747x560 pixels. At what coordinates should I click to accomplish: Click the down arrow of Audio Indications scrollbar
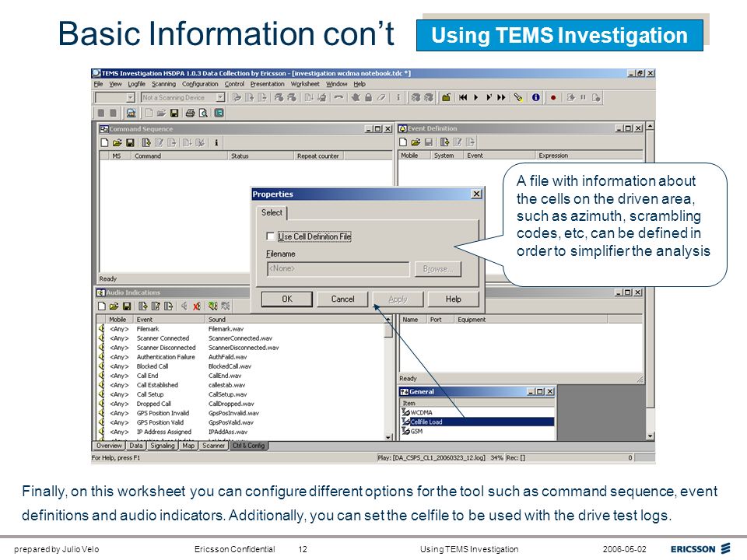pos(388,436)
